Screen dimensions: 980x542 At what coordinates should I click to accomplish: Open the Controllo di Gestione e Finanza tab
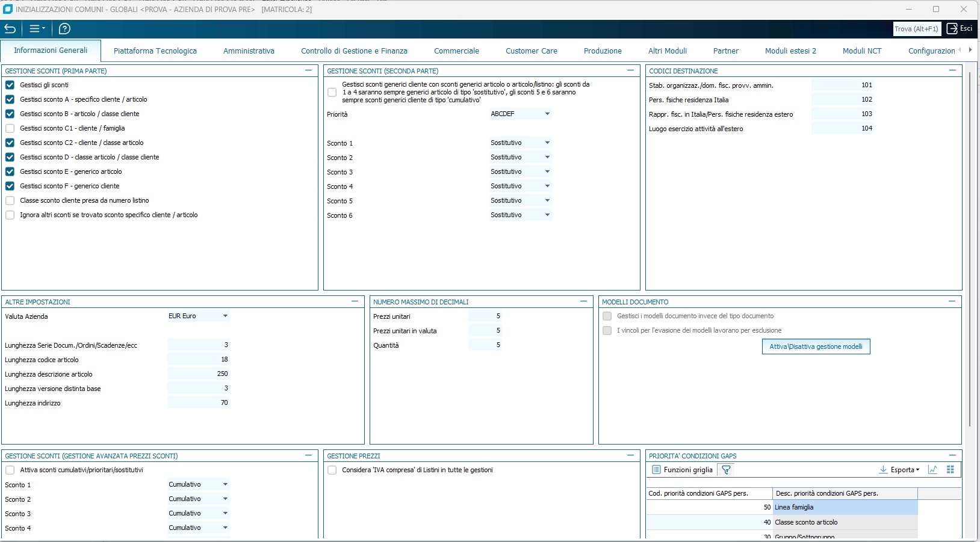[x=354, y=51]
